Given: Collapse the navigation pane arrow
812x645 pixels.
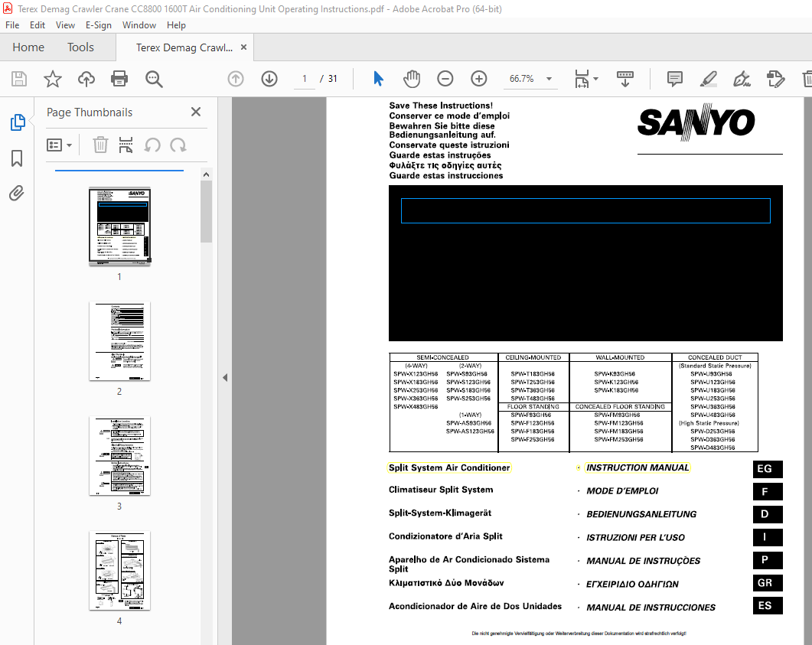Looking at the screenshot, I should click(x=225, y=377).
